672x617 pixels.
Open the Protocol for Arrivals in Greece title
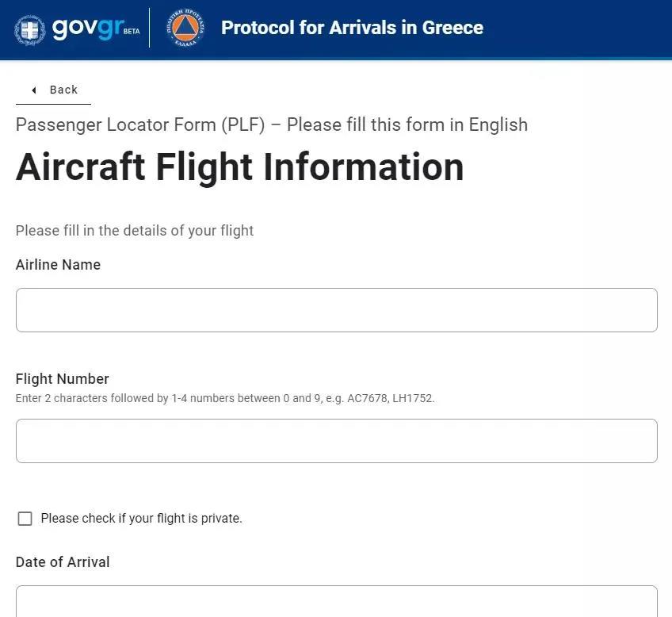click(352, 28)
